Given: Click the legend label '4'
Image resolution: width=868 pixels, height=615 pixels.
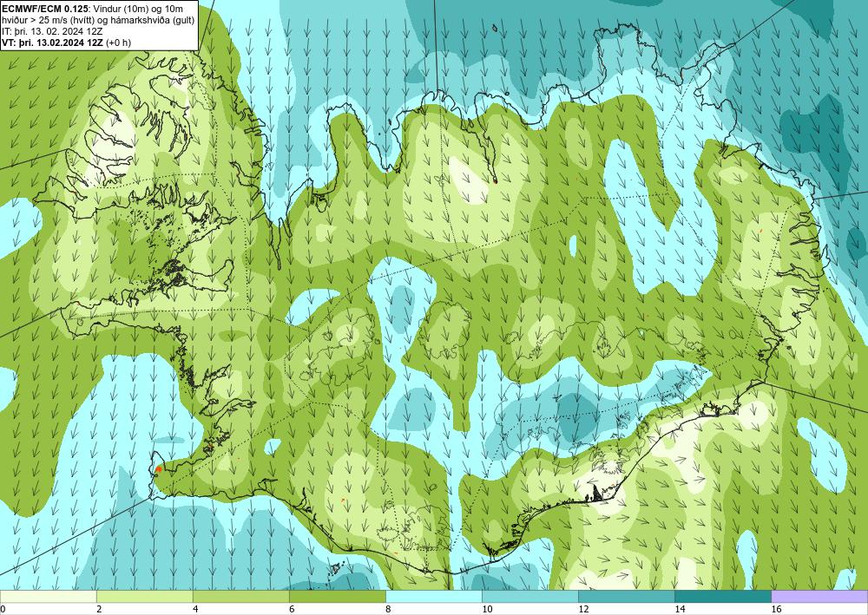Looking at the screenshot, I should tap(195, 609).
